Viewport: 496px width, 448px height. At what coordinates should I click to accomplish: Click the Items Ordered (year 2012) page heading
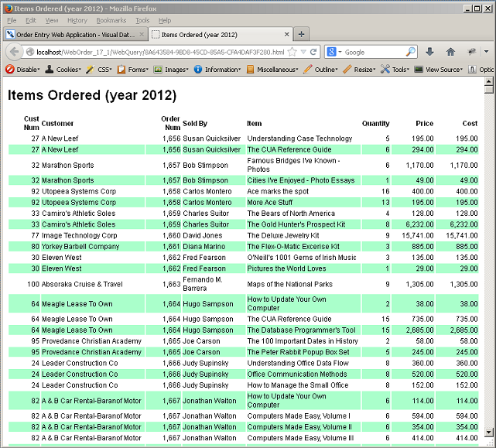point(92,95)
